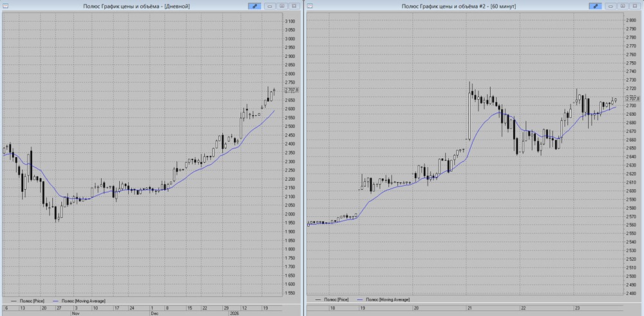Screen dimensions: 644x316
Task: Click the 2026 year label on the daily time axis
Action: (235, 313)
